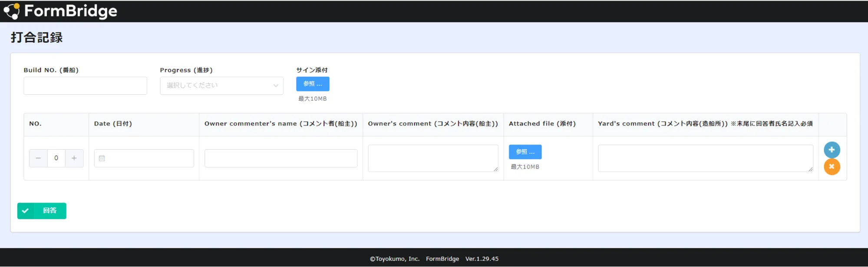The height and width of the screenshot is (267, 868).
Task: Select the NO. number value box
Action: [x=56, y=158]
